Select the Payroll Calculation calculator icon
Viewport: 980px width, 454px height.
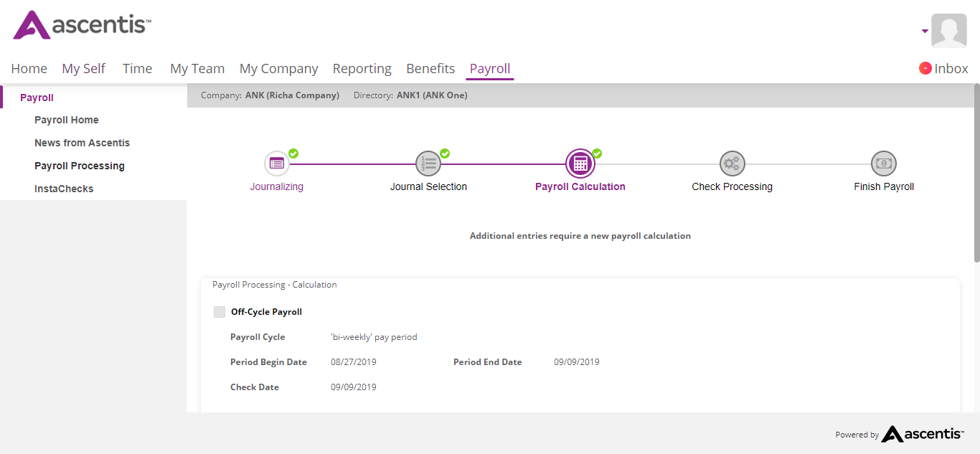[x=580, y=163]
